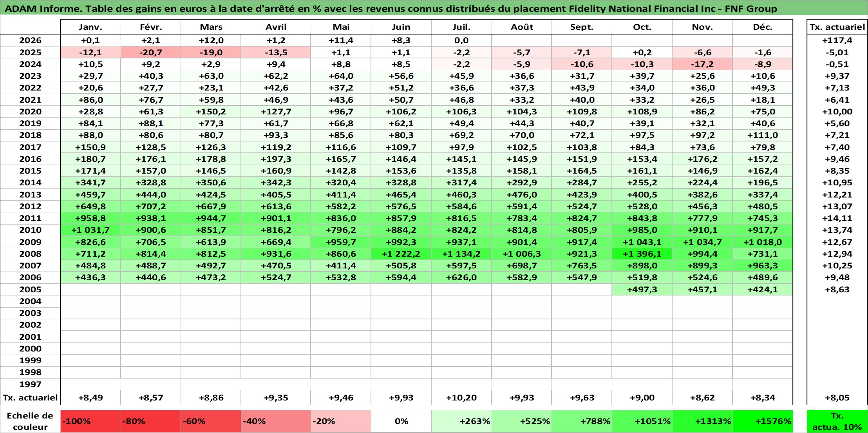
Task: Click the 'Janv.' column header
Action: (90, 27)
